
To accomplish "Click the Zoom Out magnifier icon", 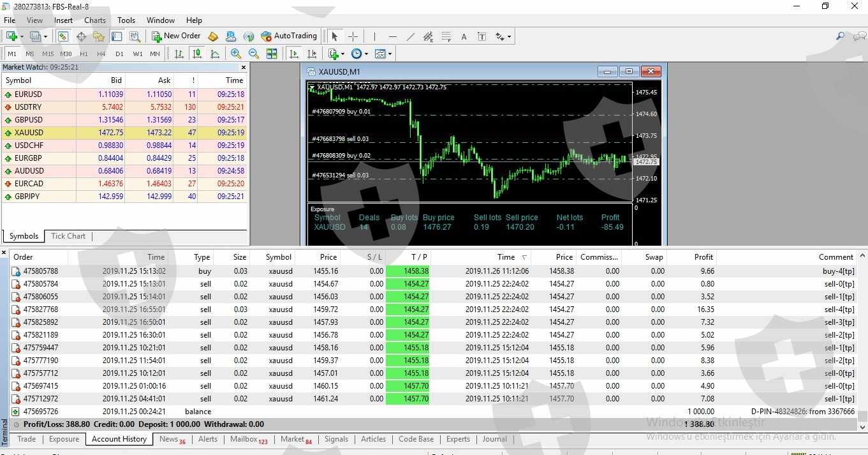I will pos(253,54).
